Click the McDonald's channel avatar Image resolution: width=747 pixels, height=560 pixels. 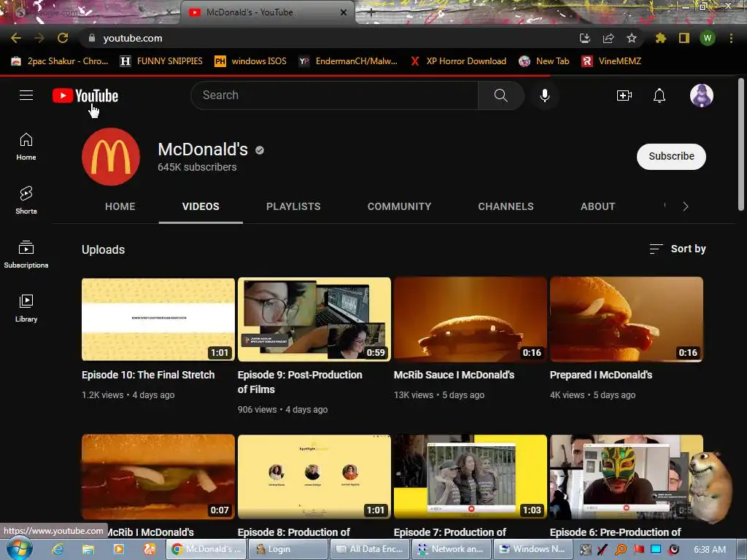pos(111,157)
